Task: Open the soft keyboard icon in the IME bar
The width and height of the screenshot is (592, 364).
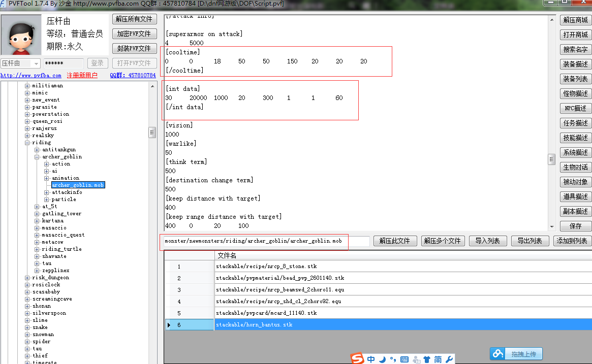Action: tap(404, 359)
